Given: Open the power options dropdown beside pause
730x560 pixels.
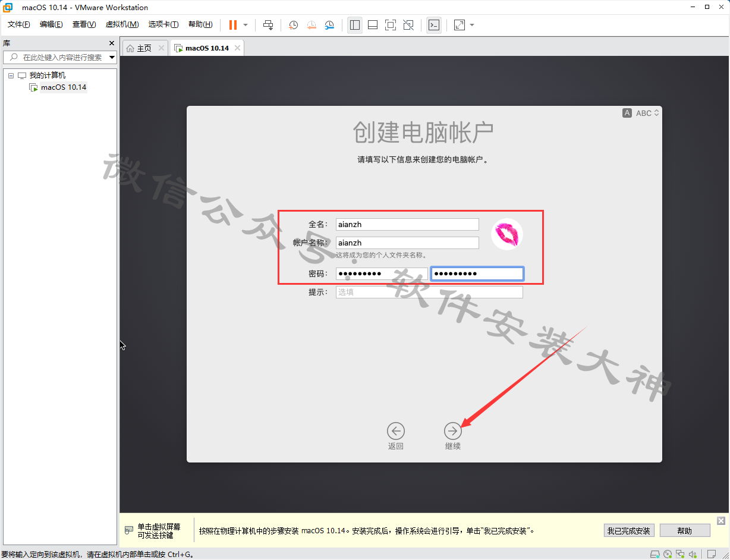Looking at the screenshot, I should pyautogui.click(x=246, y=25).
